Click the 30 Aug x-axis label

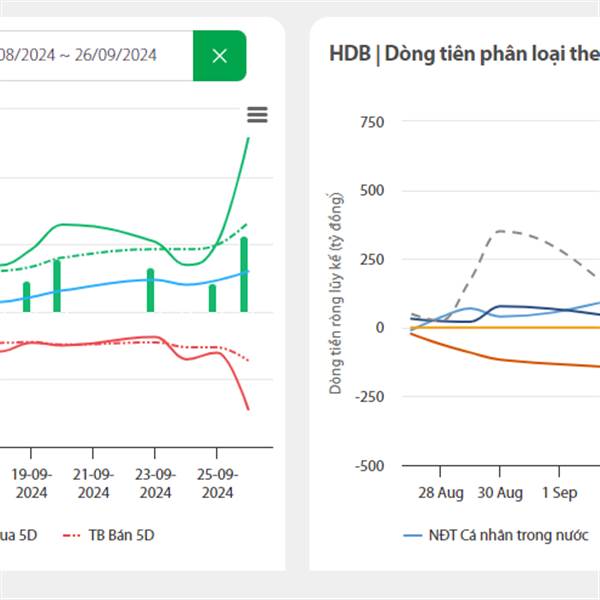click(x=499, y=493)
